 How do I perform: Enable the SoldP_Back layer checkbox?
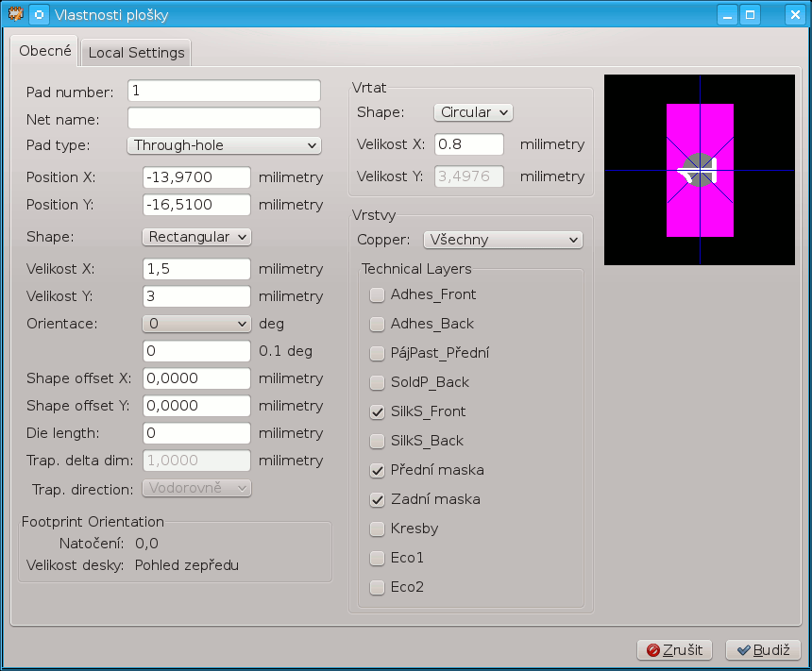[x=377, y=382]
